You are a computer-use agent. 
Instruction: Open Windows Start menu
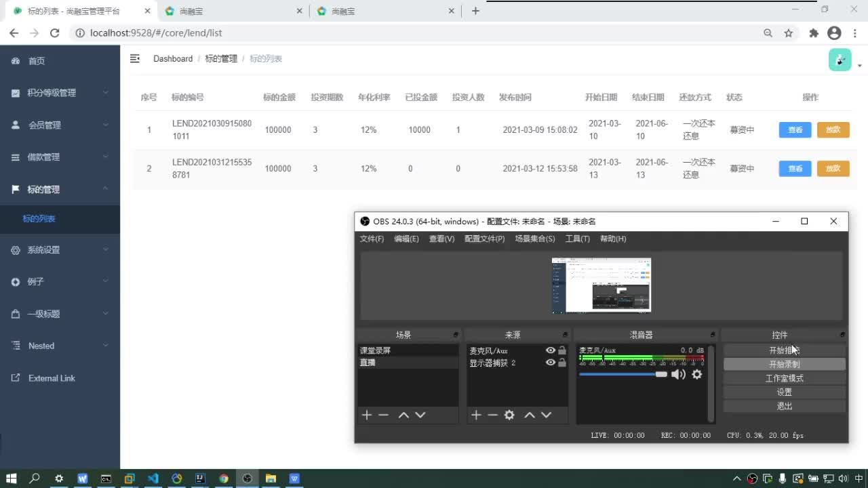coord(12,479)
